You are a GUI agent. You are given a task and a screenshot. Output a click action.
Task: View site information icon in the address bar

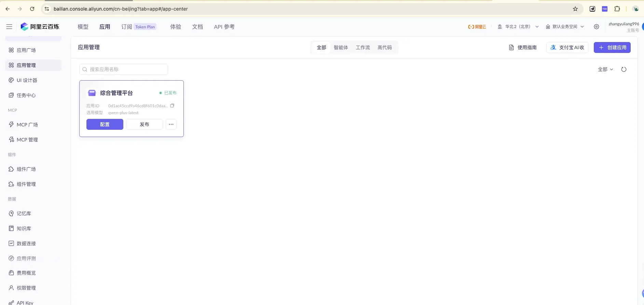pos(47,9)
